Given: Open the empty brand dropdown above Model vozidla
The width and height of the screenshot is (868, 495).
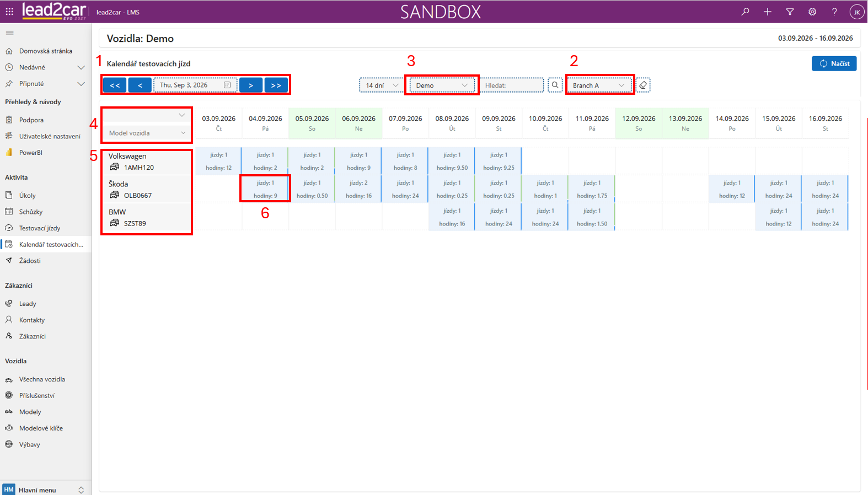Looking at the screenshot, I should coord(147,115).
